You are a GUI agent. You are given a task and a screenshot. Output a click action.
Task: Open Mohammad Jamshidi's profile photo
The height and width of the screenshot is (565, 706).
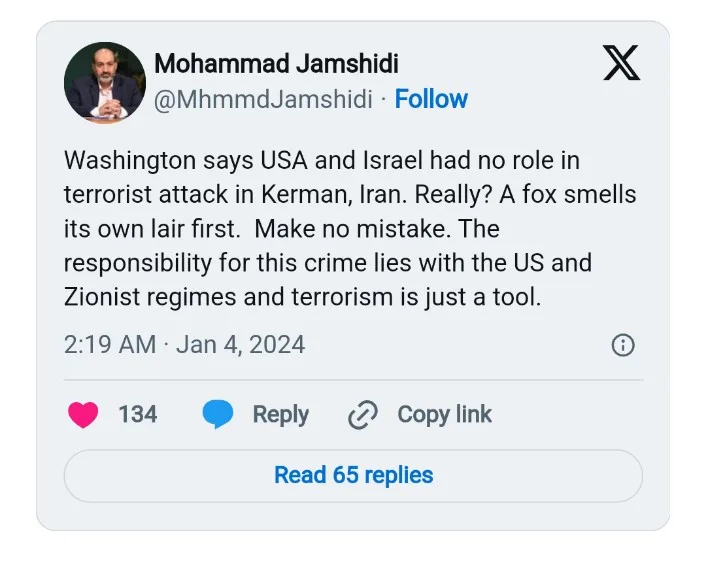(105, 83)
